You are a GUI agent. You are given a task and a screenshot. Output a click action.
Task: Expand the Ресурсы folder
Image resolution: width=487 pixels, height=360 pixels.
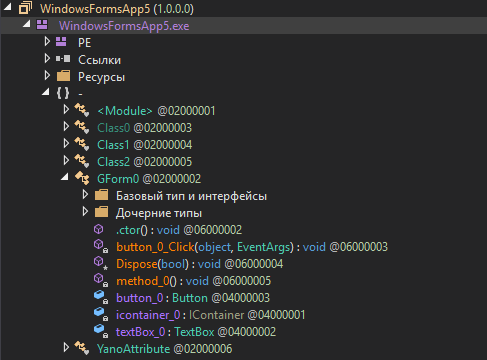coord(47,75)
